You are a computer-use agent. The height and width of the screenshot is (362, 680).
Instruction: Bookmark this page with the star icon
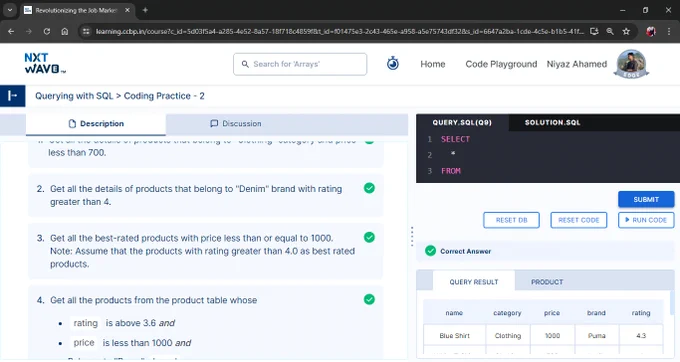coord(626,31)
